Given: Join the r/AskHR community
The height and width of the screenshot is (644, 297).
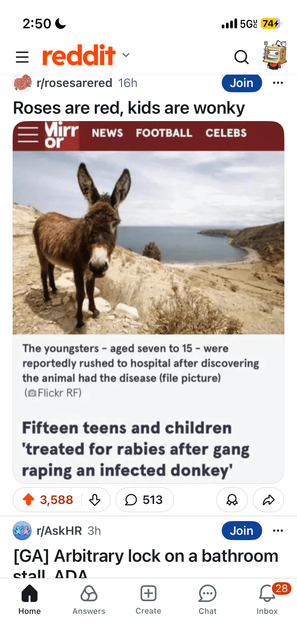Looking at the screenshot, I should pos(242,531).
